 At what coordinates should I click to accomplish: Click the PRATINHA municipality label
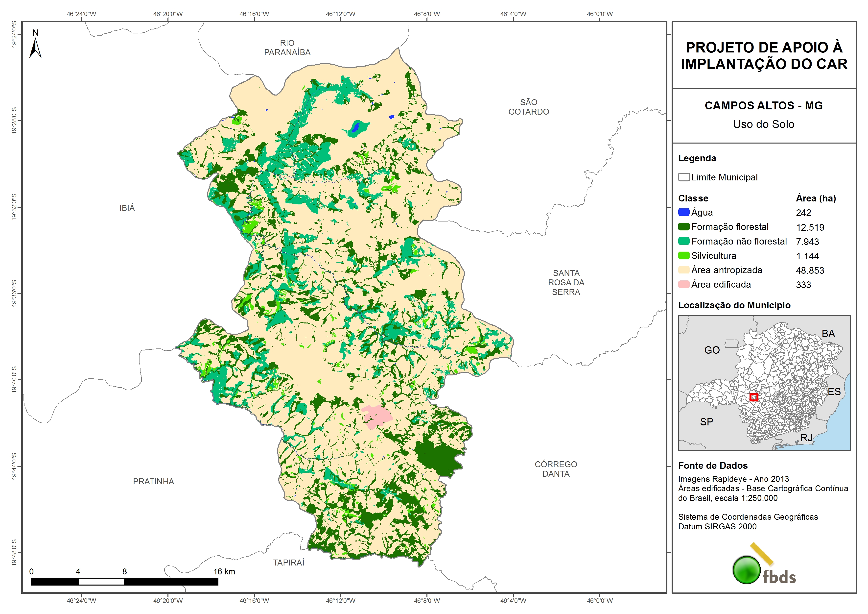[x=153, y=481]
